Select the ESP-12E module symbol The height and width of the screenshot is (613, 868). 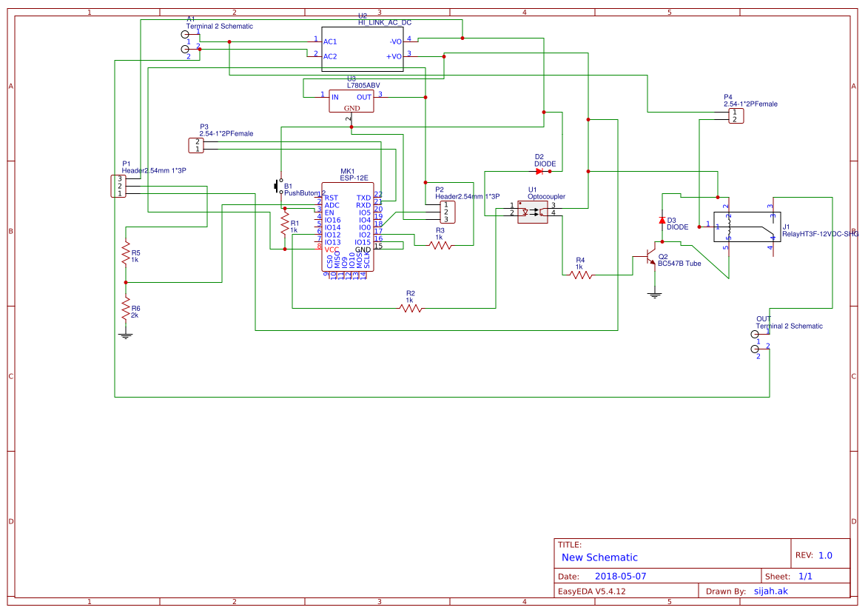pos(348,226)
